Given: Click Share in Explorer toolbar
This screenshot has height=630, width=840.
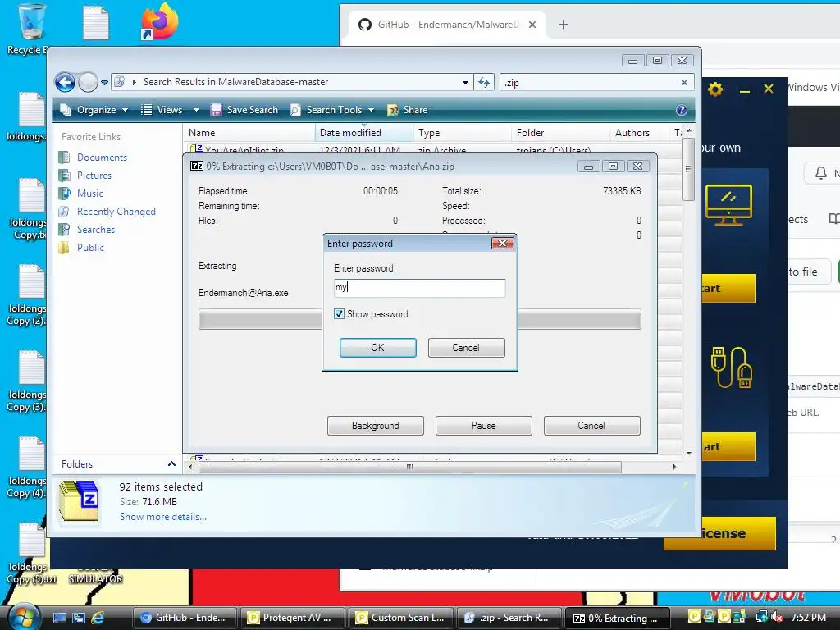Looking at the screenshot, I should 407,110.
